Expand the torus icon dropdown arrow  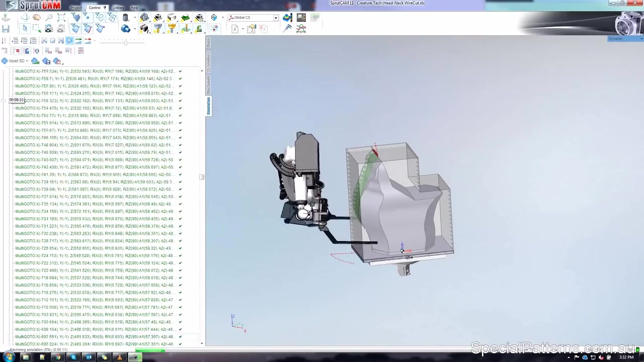(135, 29)
